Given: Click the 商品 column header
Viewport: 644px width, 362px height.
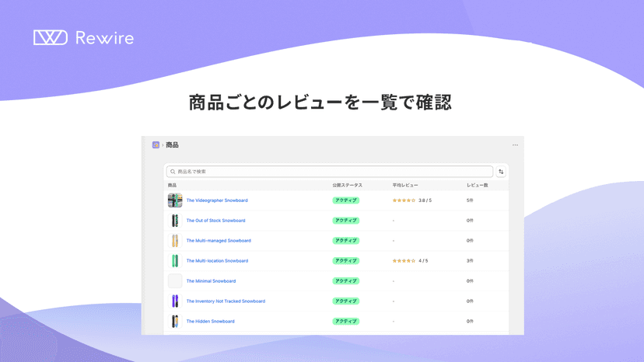Looking at the screenshot, I should [x=172, y=185].
